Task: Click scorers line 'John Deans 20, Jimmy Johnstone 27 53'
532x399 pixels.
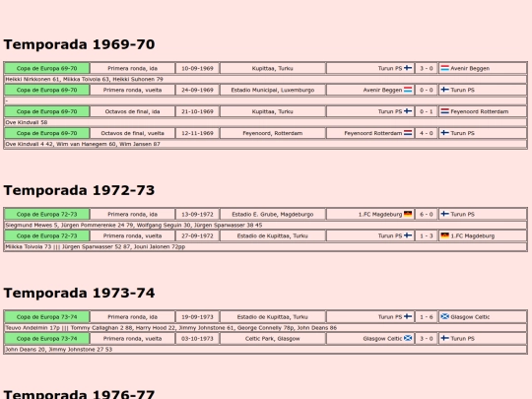Action: 266,349
